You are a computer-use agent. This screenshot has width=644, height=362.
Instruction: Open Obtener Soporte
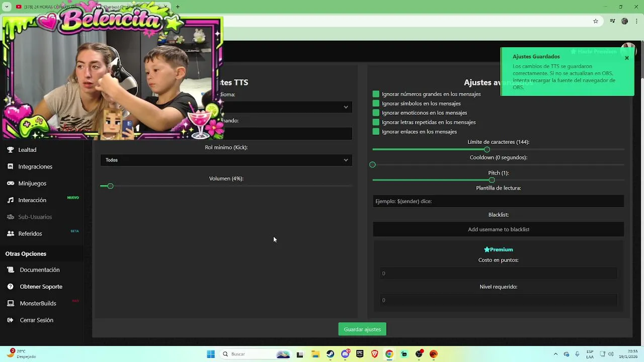pyautogui.click(x=41, y=287)
